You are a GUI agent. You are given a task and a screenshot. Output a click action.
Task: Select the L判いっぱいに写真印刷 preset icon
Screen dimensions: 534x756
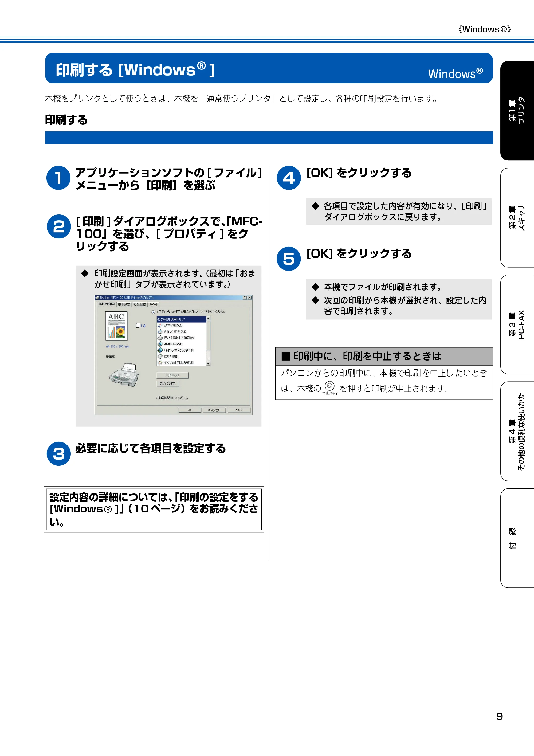click(x=160, y=350)
